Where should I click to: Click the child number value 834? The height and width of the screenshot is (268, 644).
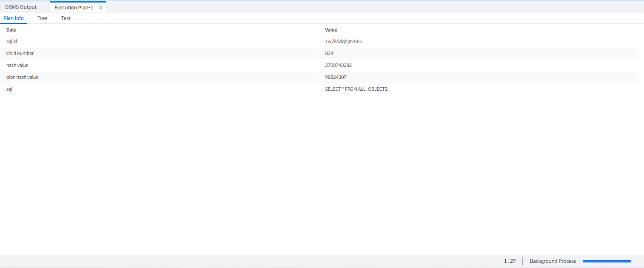329,53
